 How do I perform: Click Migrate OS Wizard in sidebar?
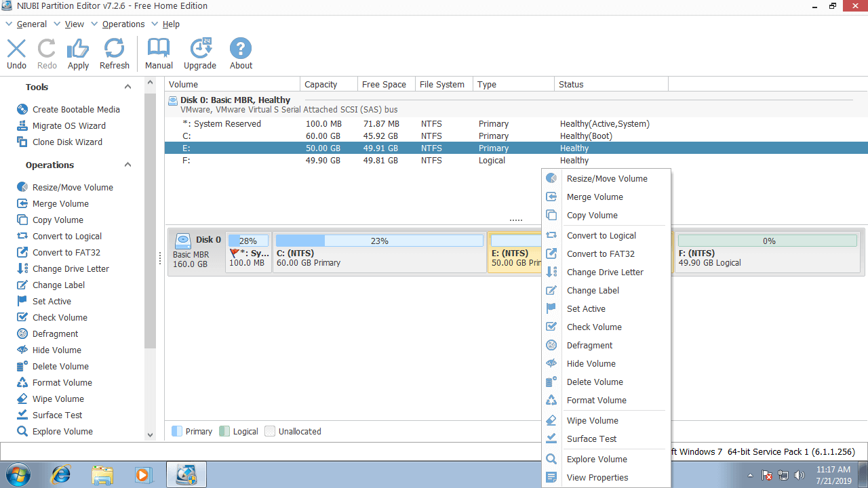[68, 125]
